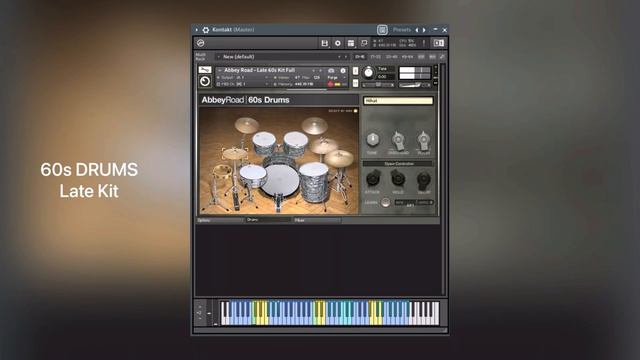Toggle the minimized view icon

pyautogui.click(x=364, y=43)
